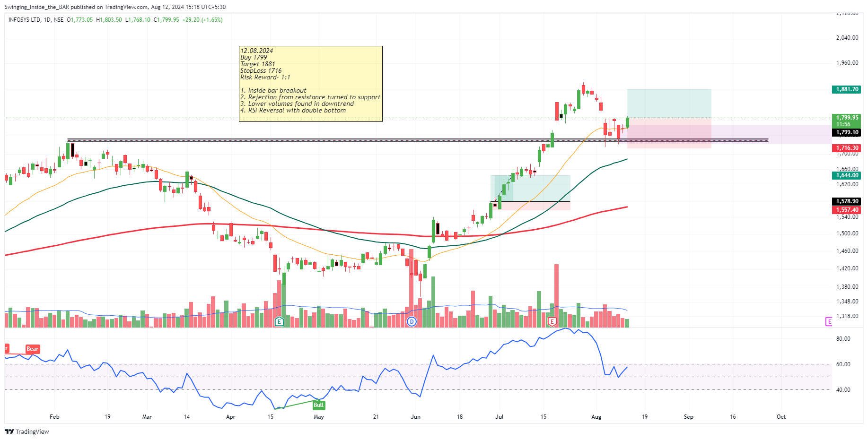
Task: Click the 1,960.00 price axis label
Action: [x=847, y=63]
